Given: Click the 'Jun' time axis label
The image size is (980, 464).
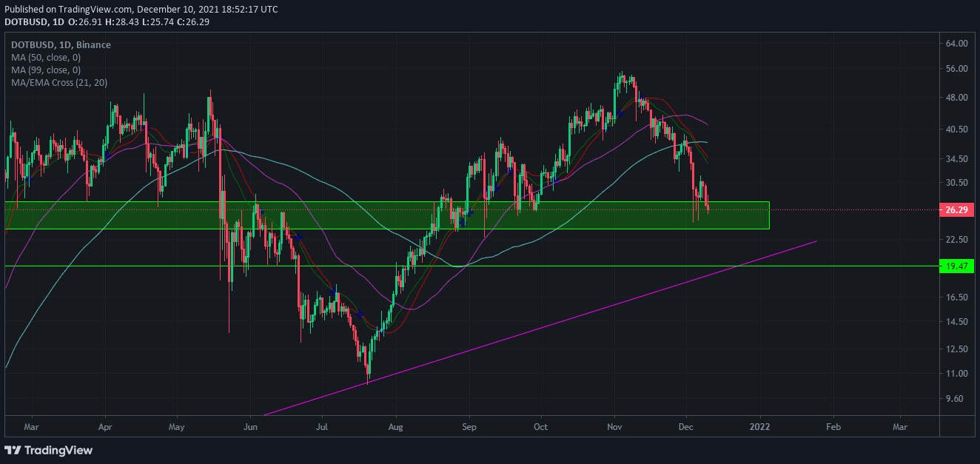Looking at the screenshot, I should click(251, 427).
